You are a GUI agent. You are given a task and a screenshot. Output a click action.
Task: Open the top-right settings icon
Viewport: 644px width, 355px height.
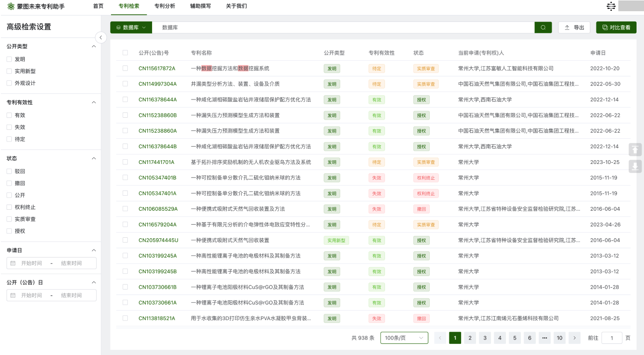coord(611,6)
